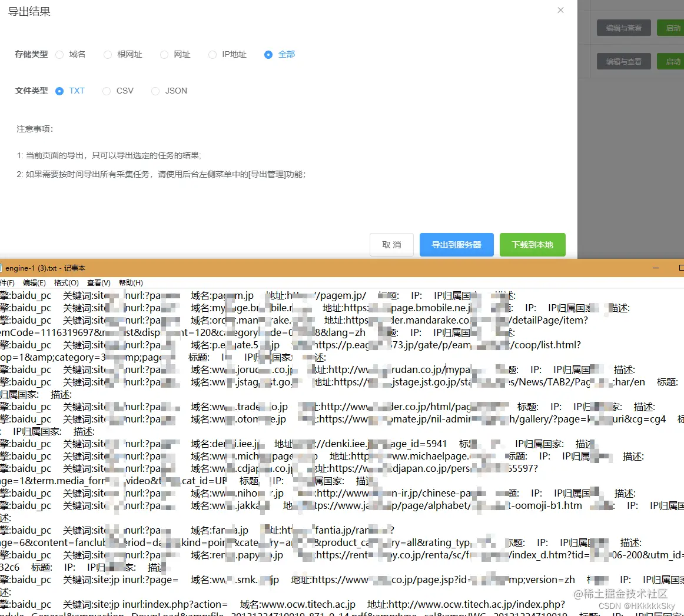The width and height of the screenshot is (684, 616).
Task: Pick TXT as the file type
Action: click(59, 91)
